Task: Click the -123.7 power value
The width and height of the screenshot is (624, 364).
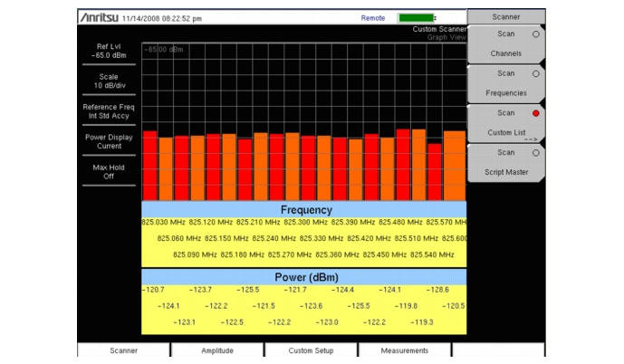Action: tap(200, 290)
